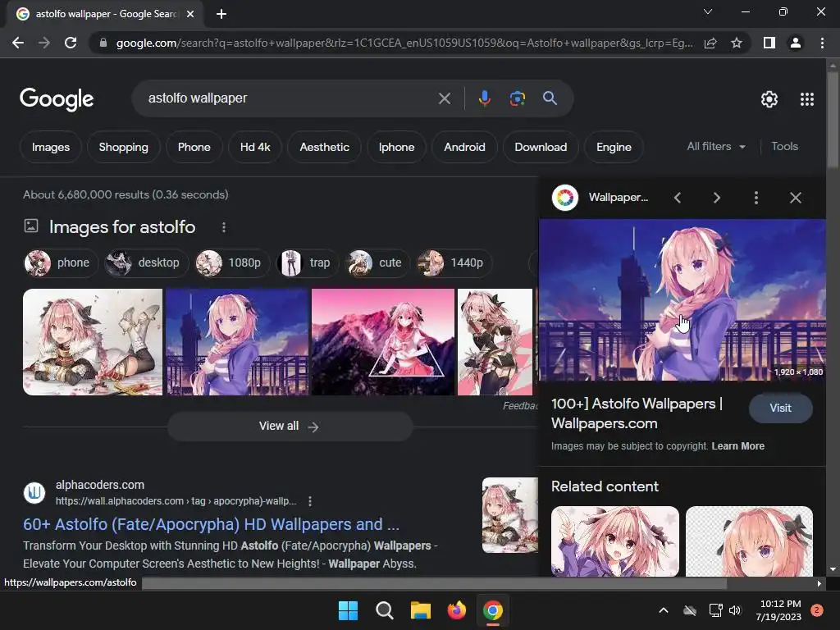
Task: Open Chrome side panel icon
Action: (769, 43)
